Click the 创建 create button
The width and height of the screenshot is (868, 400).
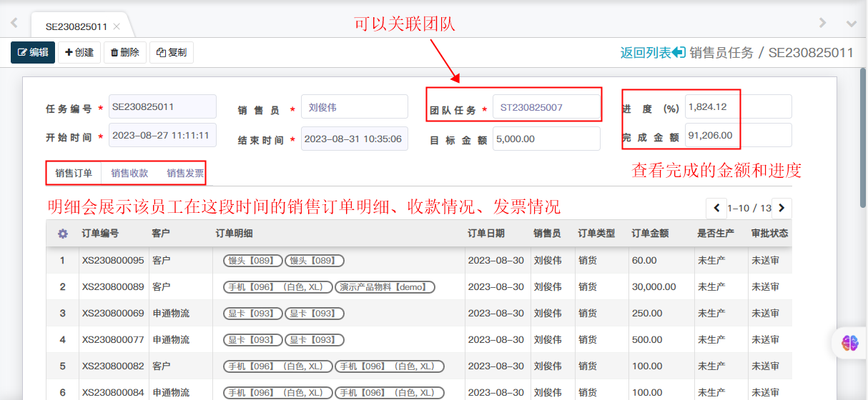pyautogui.click(x=79, y=52)
